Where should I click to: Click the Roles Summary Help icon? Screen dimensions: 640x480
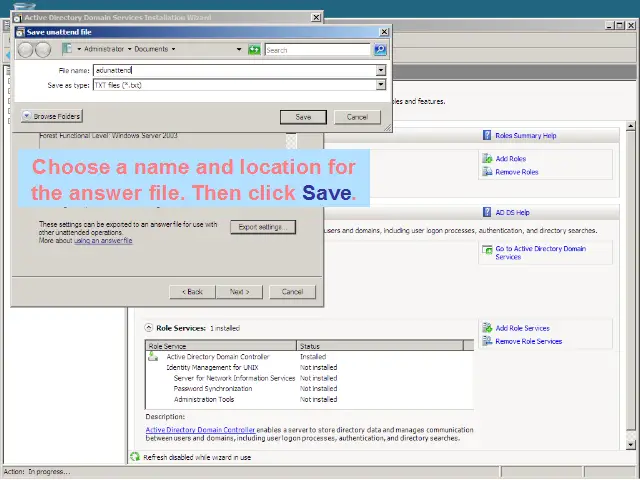click(487, 135)
